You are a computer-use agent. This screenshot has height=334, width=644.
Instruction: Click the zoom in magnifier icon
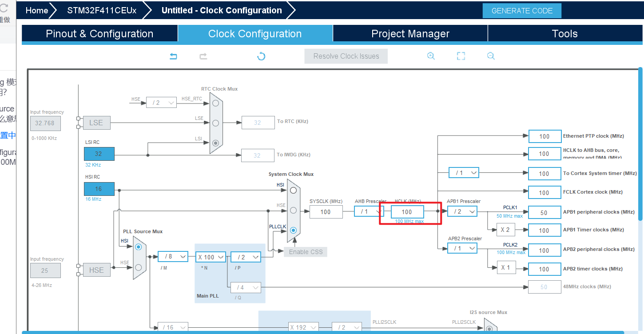[430, 56]
